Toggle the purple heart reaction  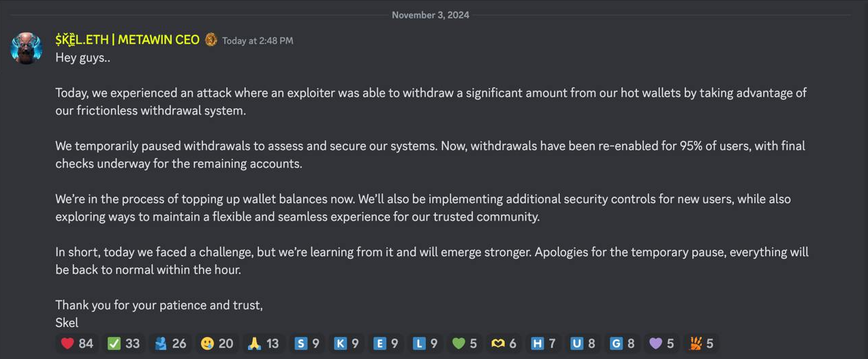point(662,343)
